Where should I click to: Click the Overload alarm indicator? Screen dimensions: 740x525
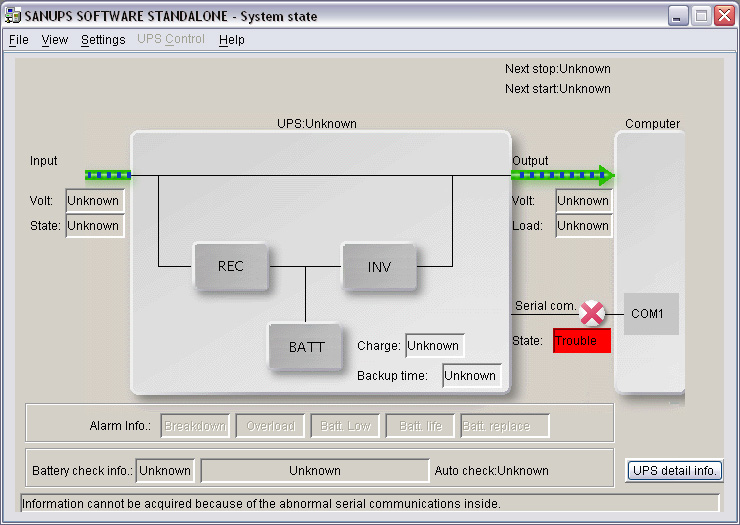pyautogui.click(x=270, y=426)
